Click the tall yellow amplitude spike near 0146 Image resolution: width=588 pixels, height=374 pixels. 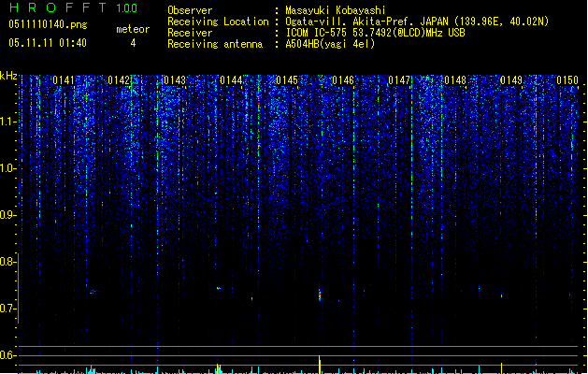(320, 365)
